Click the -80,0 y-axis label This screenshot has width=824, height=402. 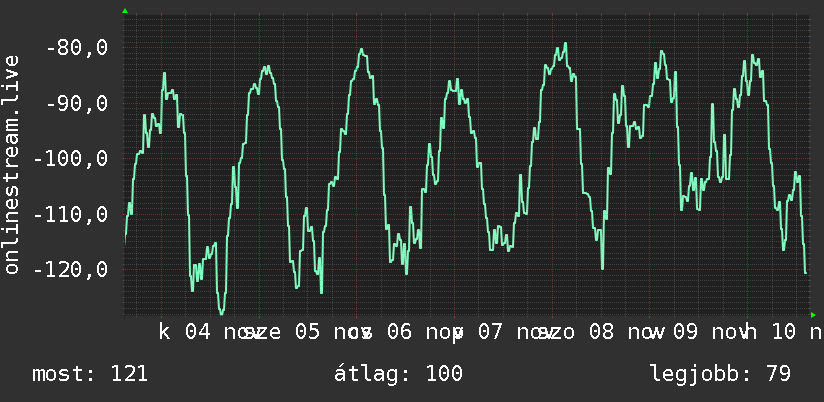[77, 48]
